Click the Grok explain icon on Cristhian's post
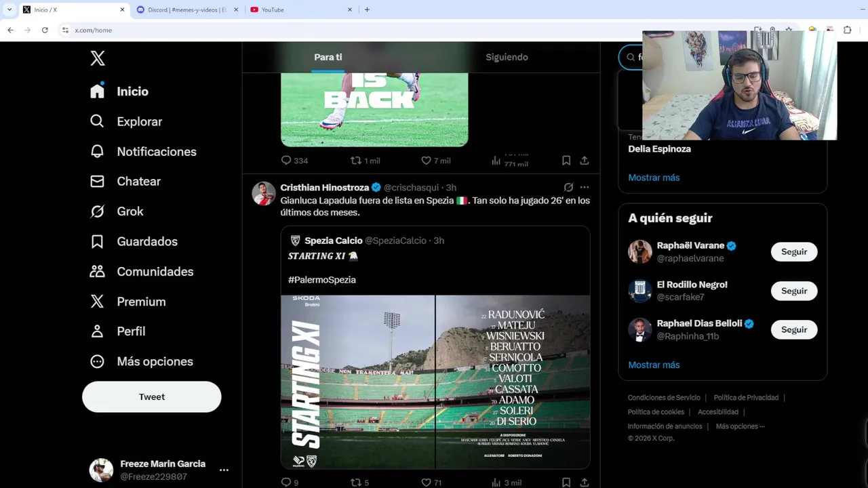This screenshot has width=868, height=488. pyautogui.click(x=568, y=187)
